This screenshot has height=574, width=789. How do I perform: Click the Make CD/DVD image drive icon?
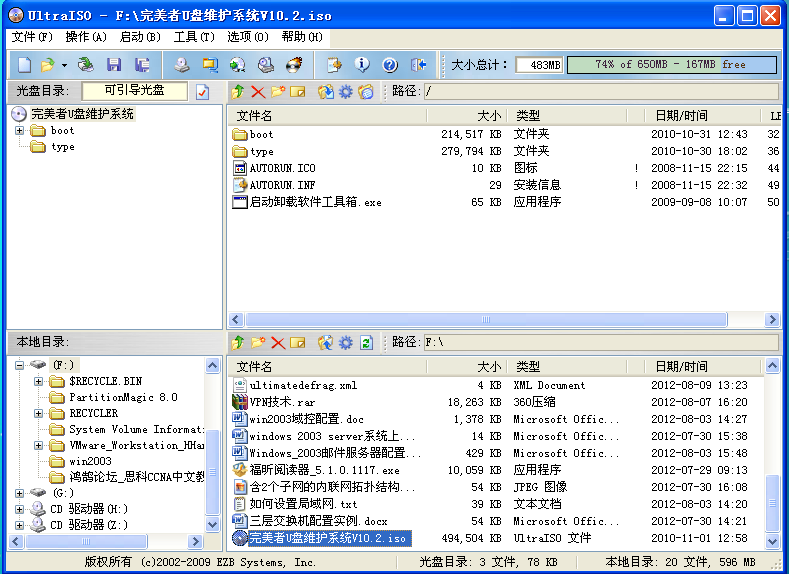click(x=182, y=64)
